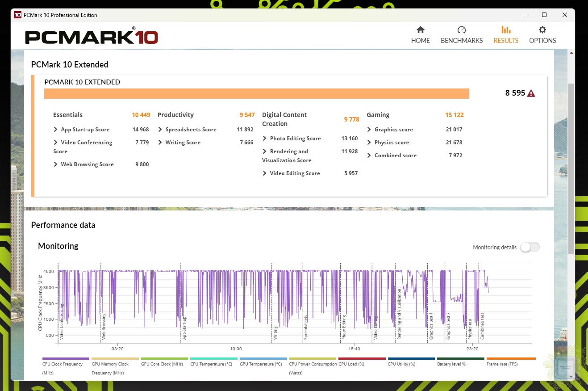This screenshot has height=391, width=588.
Task: Select the Frame rate (FPS) legend swatch
Action: click(x=511, y=358)
